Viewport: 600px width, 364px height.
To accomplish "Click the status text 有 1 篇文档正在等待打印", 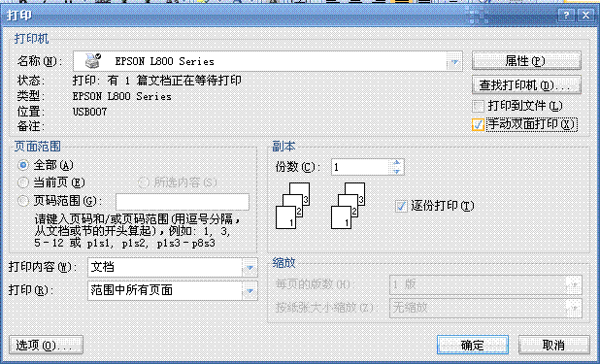I will [x=174, y=81].
